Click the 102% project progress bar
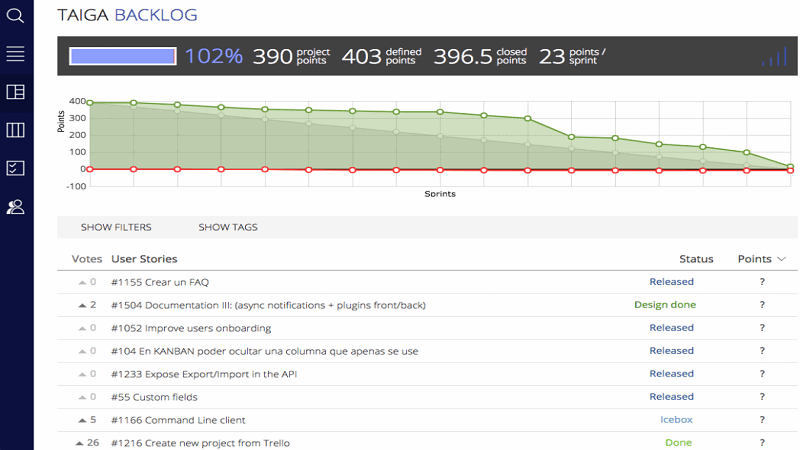800x450 pixels. pos(123,56)
